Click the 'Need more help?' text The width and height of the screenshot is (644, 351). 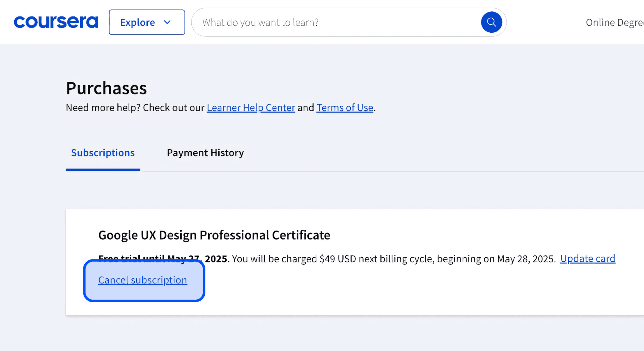[103, 108]
